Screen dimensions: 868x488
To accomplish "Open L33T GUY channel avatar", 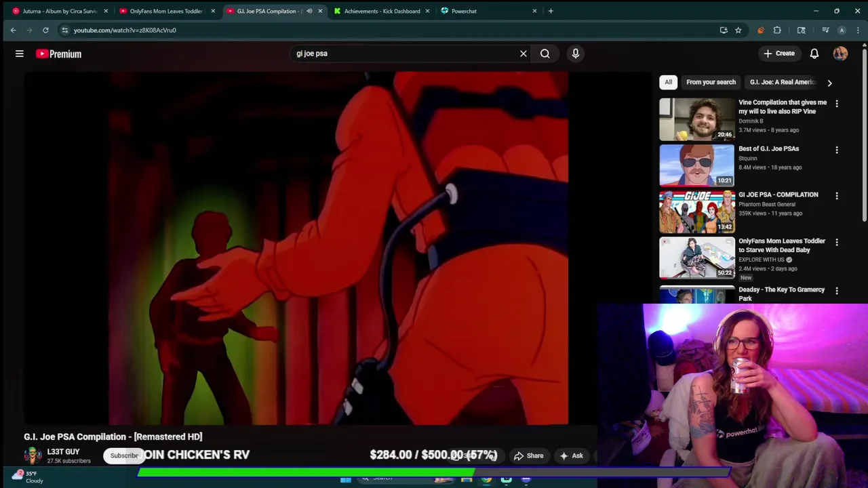I will pos(33,455).
